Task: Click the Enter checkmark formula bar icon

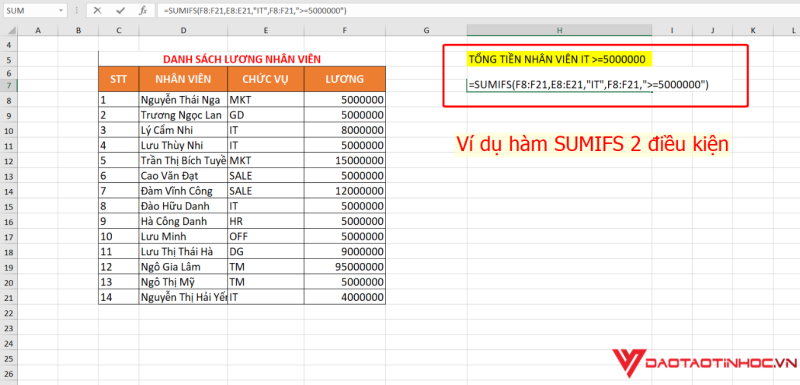Action: [x=120, y=10]
